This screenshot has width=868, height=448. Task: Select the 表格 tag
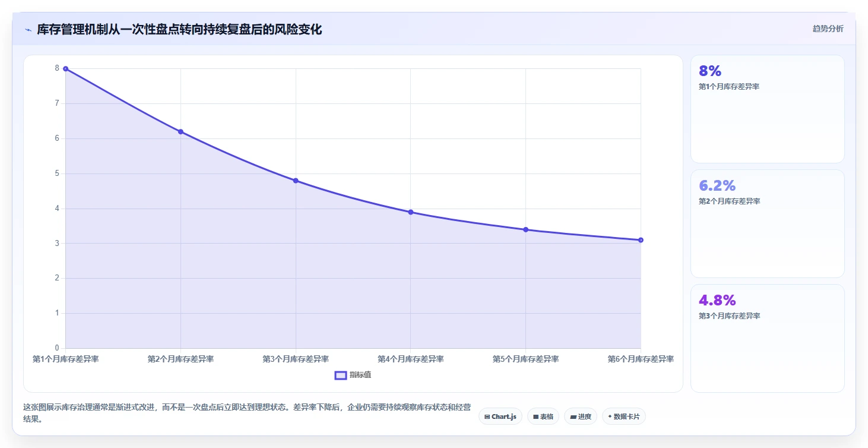[x=543, y=417]
